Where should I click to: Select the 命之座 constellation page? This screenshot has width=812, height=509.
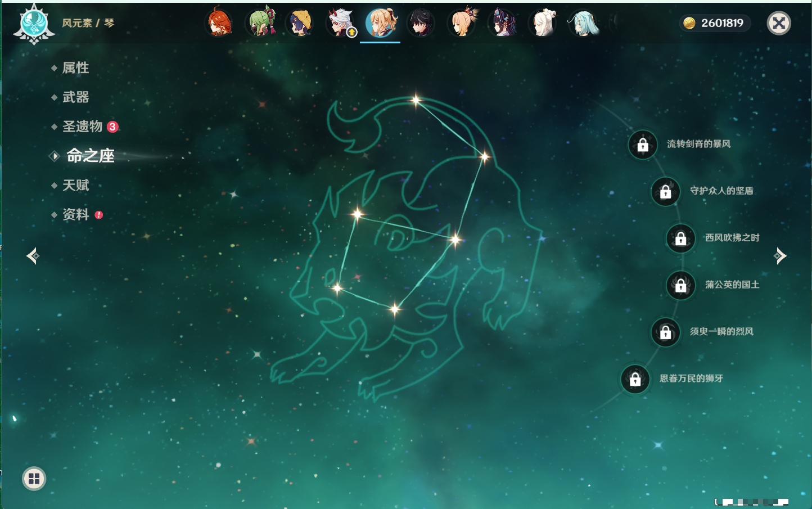pos(90,156)
